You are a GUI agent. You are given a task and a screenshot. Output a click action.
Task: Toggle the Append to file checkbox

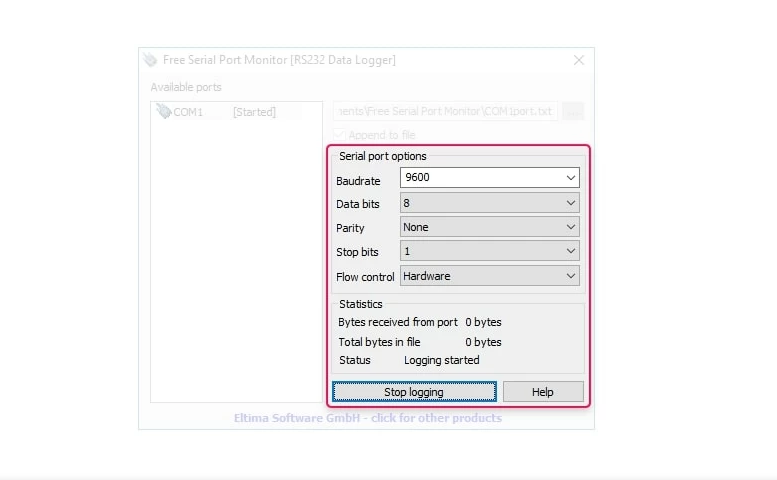coord(339,135)
